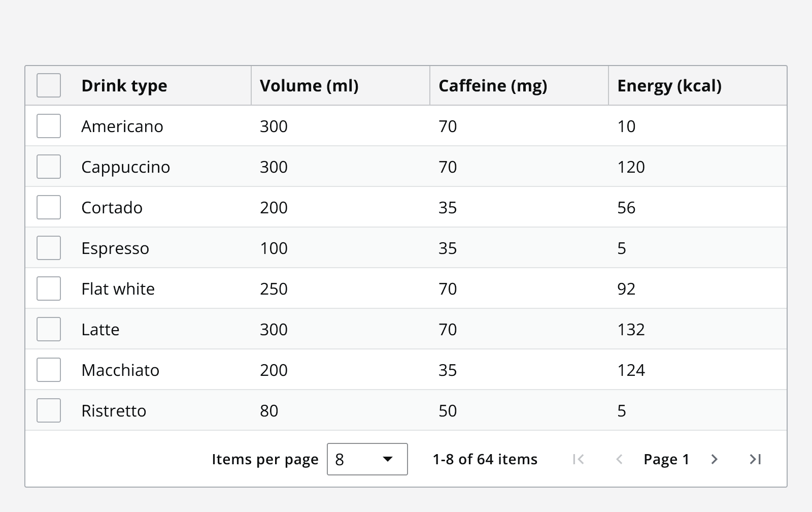Select the Ristretto row checkbox
Viewport: 812px width, 512px height.
point(49,410)
